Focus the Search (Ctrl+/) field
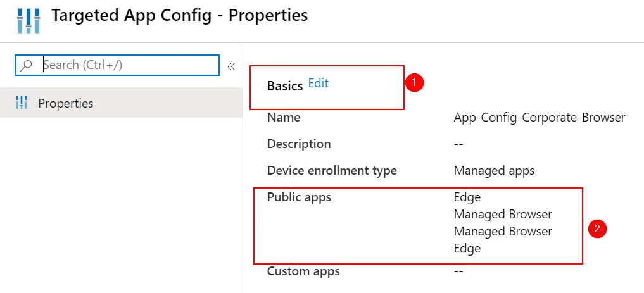The image size is (644, 293). (117, 65)
